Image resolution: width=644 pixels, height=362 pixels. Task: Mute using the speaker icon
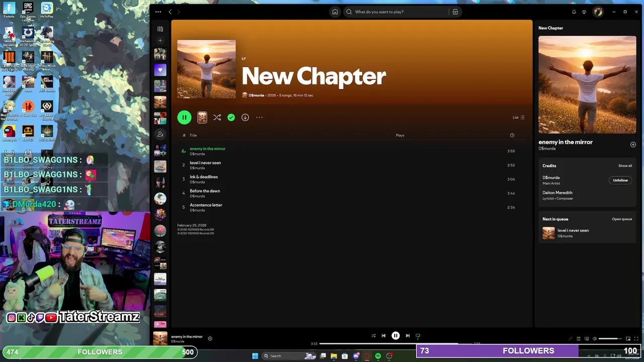[594, 339]
